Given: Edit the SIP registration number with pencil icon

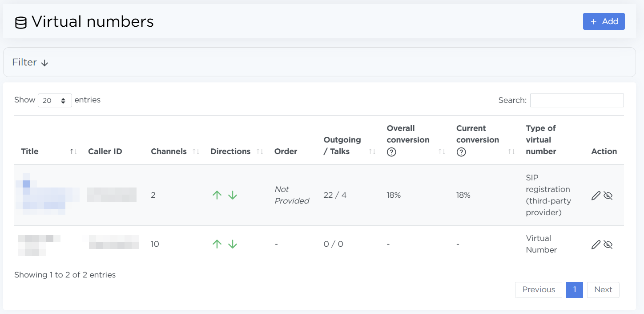Looking at the screenshot, I should 596,196.
